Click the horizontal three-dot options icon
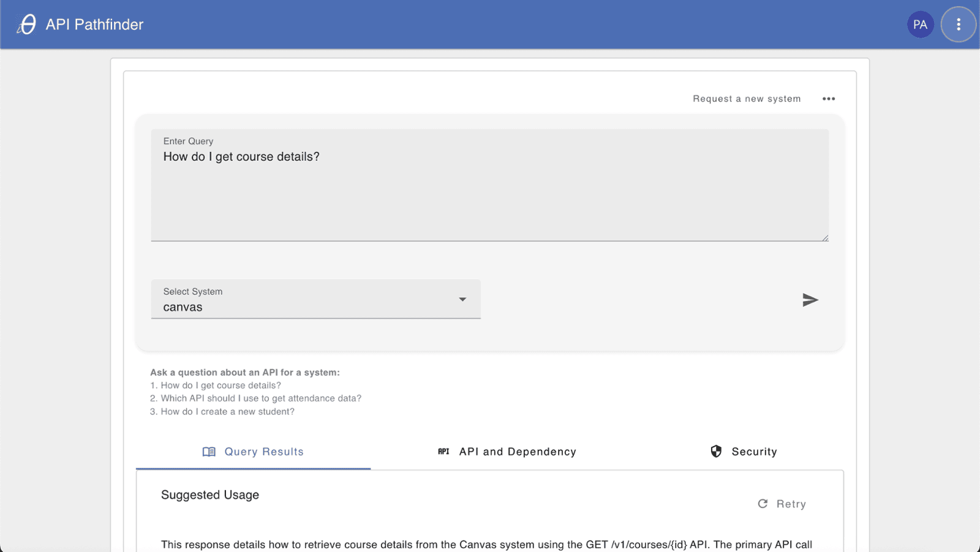980x552 pixels. pos(829,99)
